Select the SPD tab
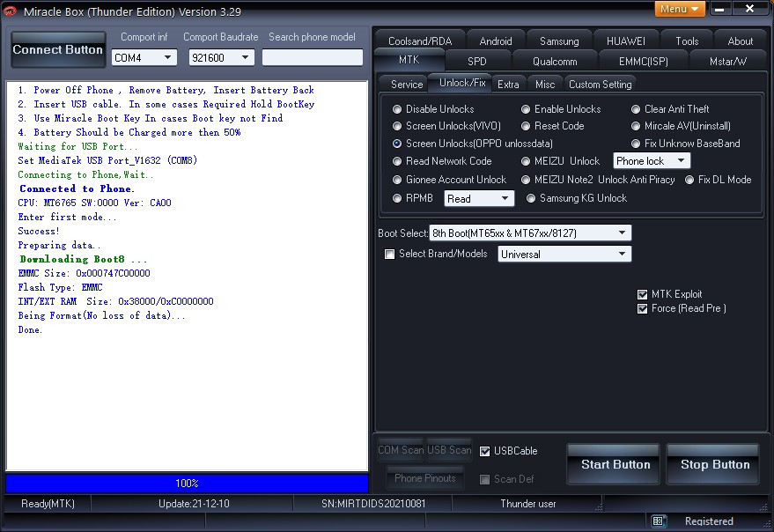Viewport: 774px width, 532px height. 477,62
